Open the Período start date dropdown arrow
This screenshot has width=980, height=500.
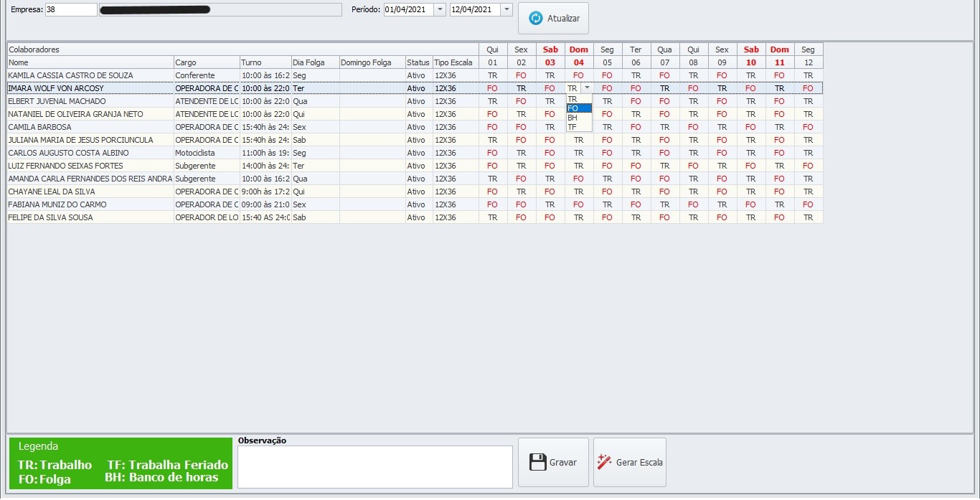(440, 9)
